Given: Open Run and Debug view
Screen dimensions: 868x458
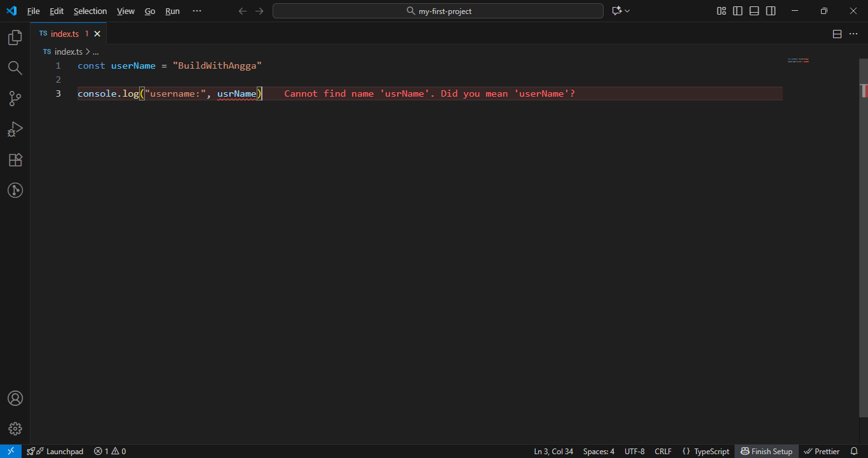Looking at the screenshot, I should pos(15,129).
